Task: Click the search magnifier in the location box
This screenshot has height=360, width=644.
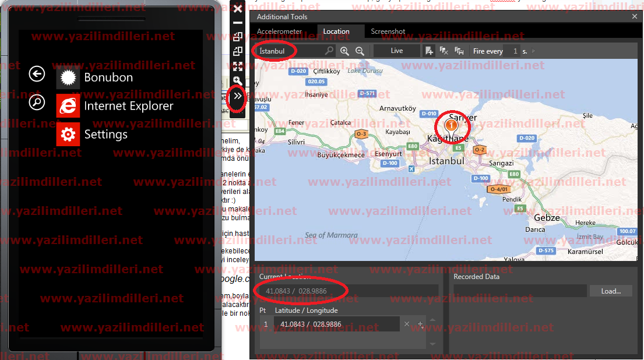Action: (x=329, y=51)
